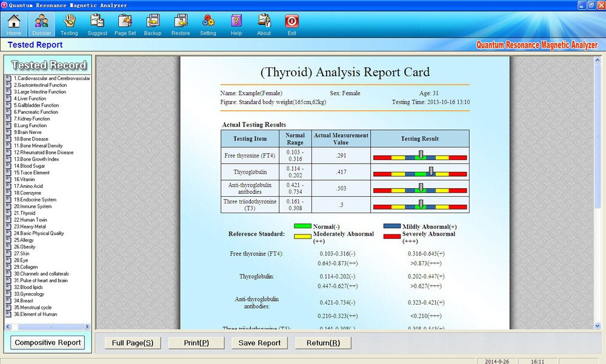Open 7.Kidney Function record
606x364 pixels.
pos(32,119)
